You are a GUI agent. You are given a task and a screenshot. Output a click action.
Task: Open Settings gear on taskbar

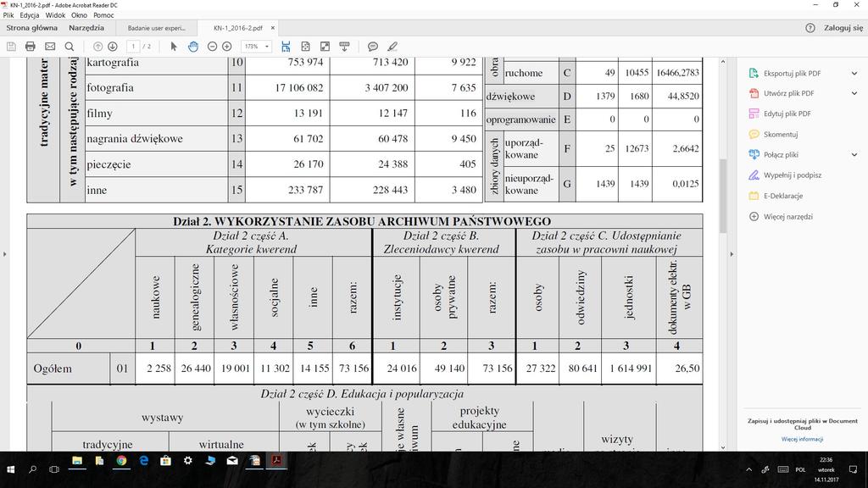point(188,460)
